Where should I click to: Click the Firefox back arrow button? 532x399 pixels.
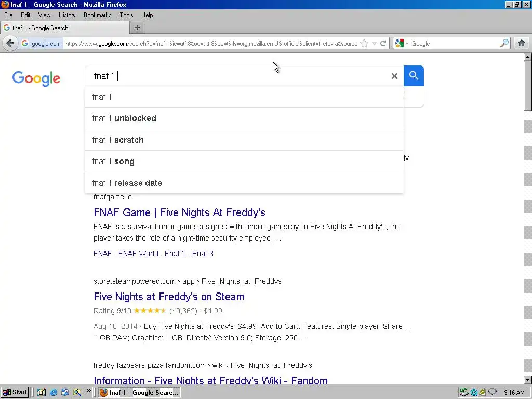(x=10, y=44)
